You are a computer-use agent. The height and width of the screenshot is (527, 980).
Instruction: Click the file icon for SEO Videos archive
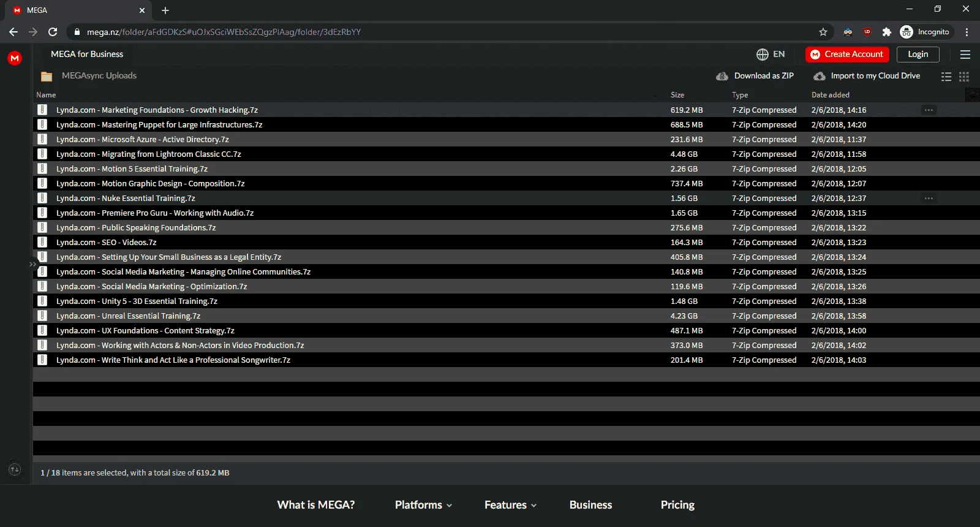click(x=42, y=242)
